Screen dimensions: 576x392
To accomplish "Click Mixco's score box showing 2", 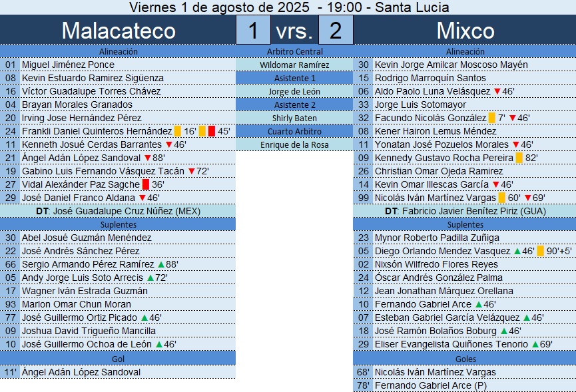I will tap(336, 31).
